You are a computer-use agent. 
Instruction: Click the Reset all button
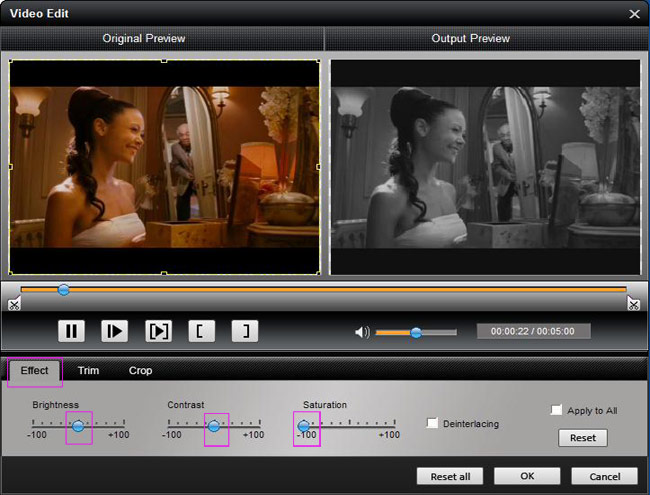tap(450, 476)
